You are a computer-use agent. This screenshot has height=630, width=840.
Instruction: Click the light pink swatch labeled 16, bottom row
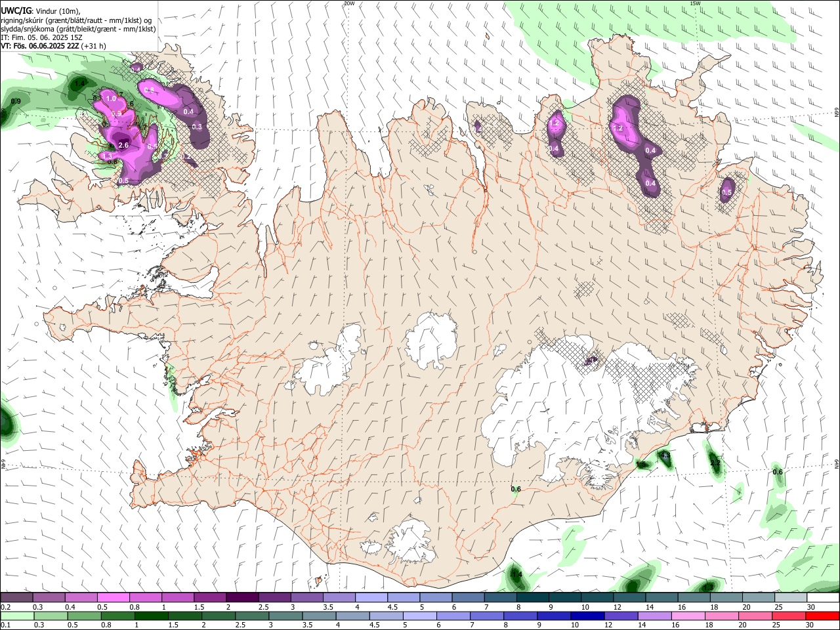688,616
